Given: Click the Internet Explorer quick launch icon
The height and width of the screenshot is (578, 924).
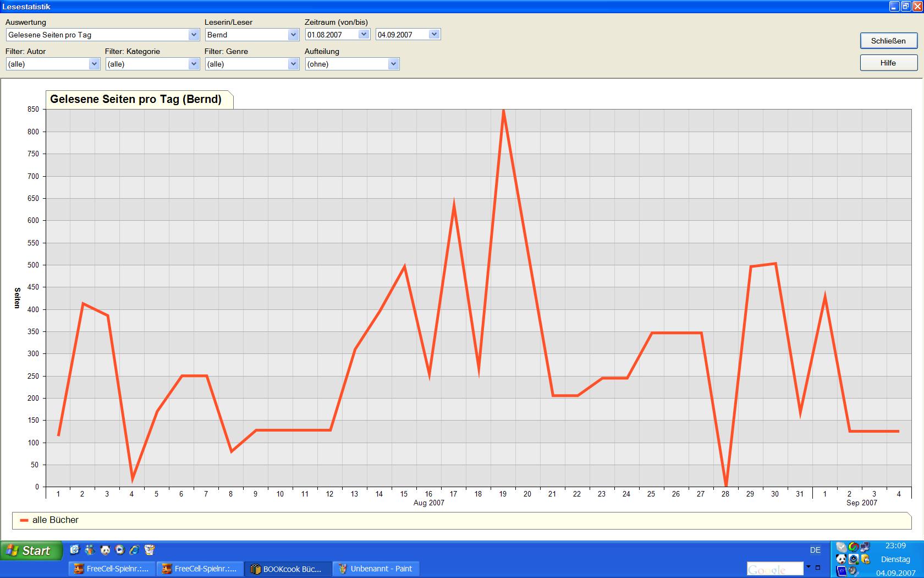Looking at the screenshot, I should coord(134,549).
